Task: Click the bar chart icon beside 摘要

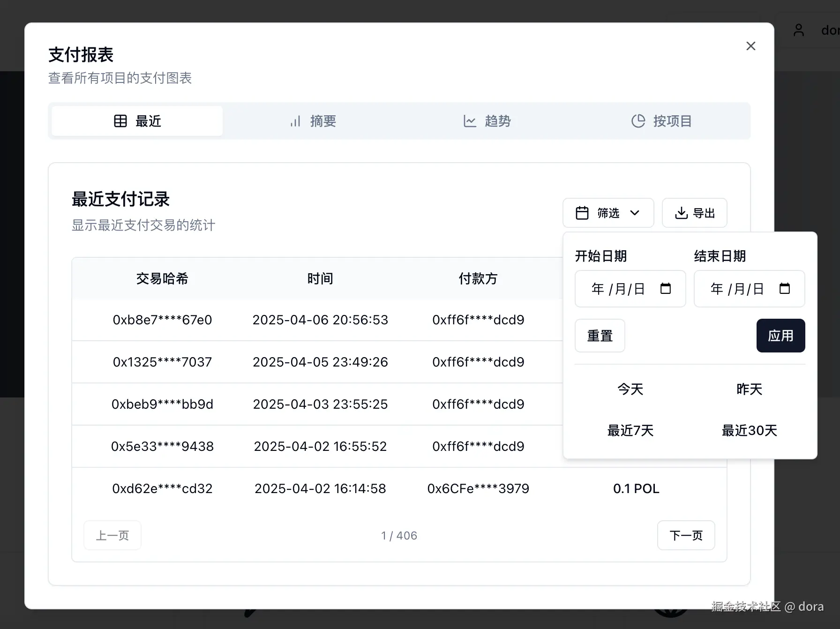Action: coord(295,120)
